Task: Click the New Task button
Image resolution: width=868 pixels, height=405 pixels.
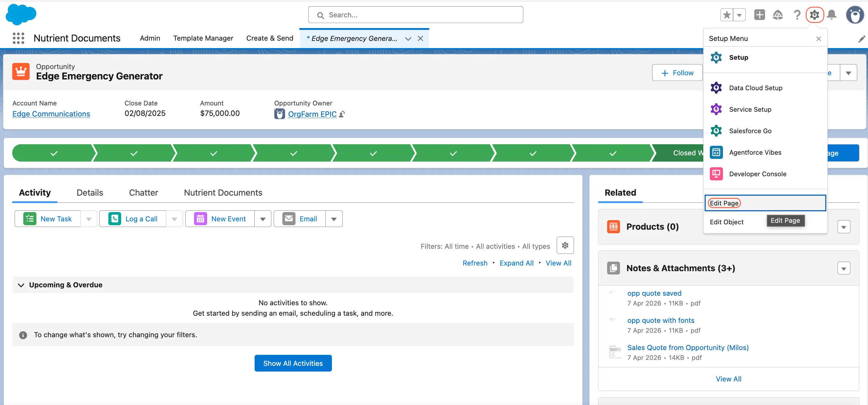Action: [47, 219]
